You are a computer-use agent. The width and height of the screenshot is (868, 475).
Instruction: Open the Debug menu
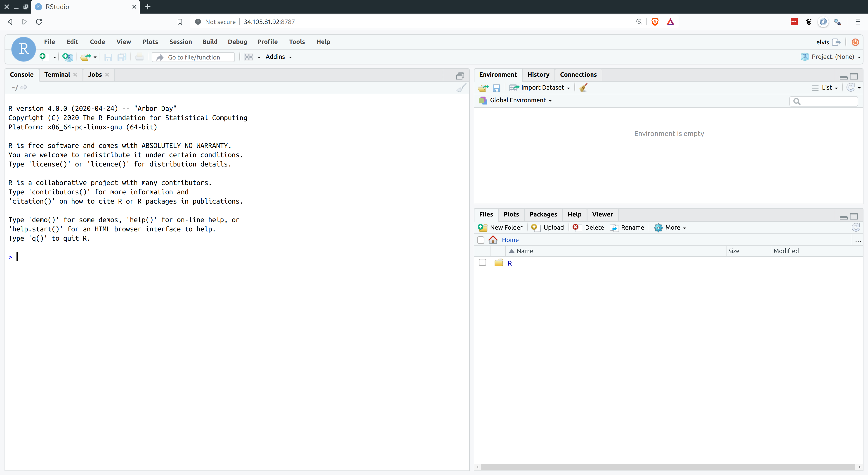(237, 42)
